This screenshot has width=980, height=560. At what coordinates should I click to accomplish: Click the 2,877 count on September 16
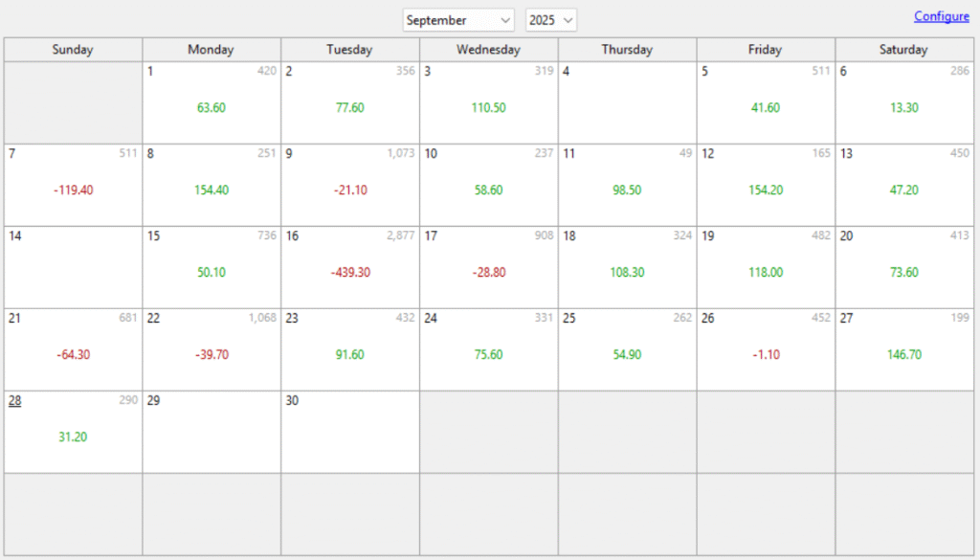400,236
